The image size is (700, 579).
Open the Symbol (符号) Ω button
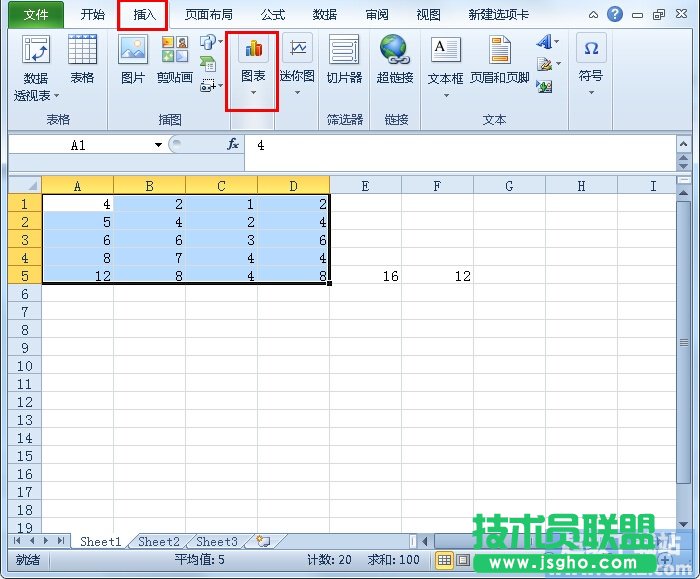(591, 65)
